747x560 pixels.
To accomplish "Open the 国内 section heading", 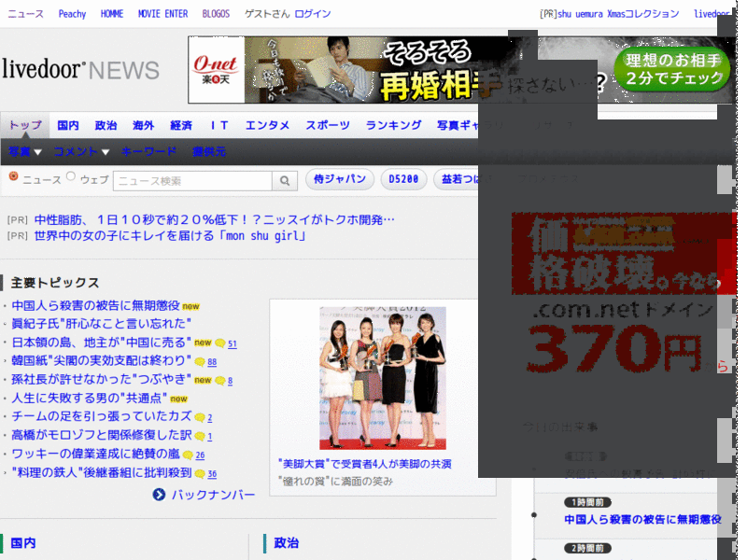I will point(22,543).
